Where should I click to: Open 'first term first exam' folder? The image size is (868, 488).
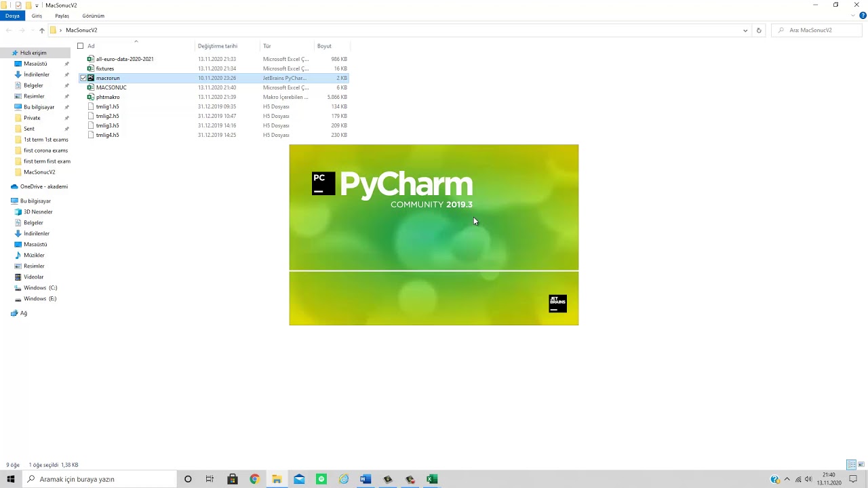(x=47, y=161)
